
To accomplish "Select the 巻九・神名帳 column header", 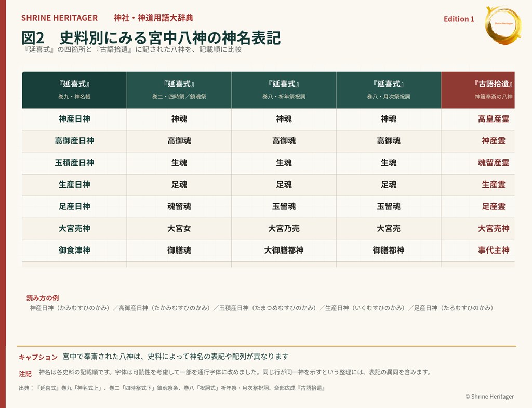I will click(74, 90).
